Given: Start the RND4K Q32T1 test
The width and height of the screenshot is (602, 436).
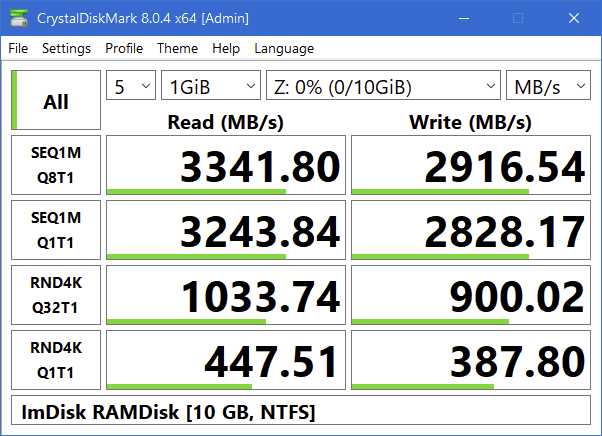Looking at the screenshot, I should pyautogui.click(x=56, y=295).
